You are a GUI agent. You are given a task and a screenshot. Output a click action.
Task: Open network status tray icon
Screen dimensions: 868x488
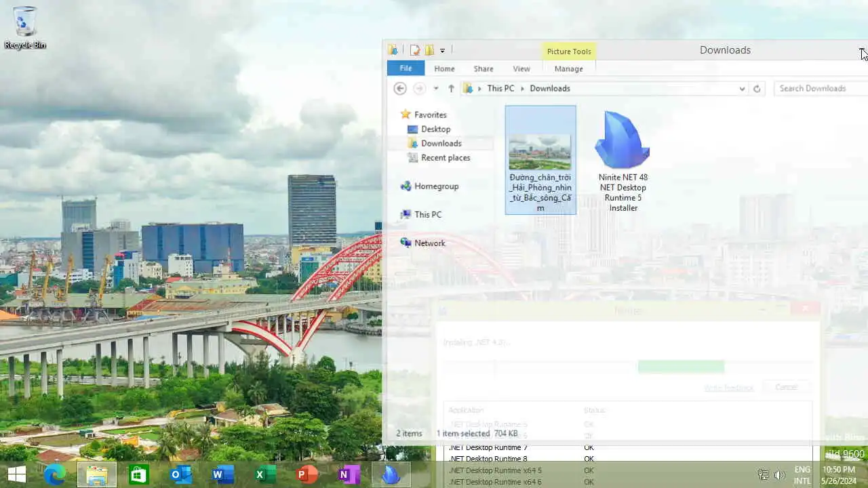click(x=763, y=474)
